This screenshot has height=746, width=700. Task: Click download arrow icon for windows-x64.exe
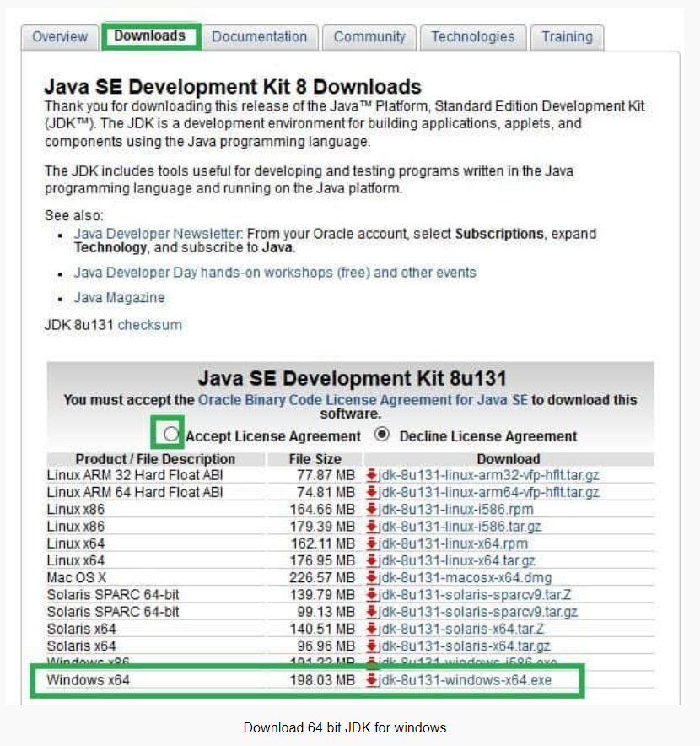pos(371,680)
